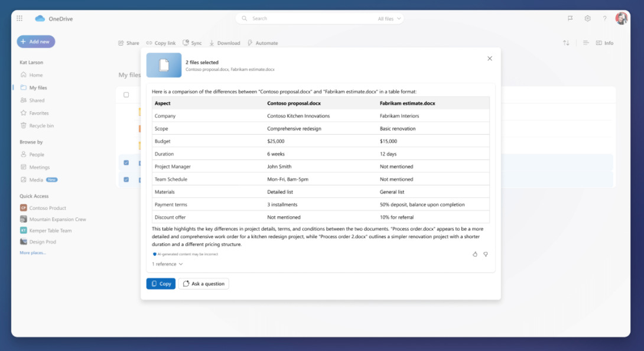This screenshot has height=351, width=644.
Task: Uncheck the first selected file checkbox
Action: [x=126, y=162]
